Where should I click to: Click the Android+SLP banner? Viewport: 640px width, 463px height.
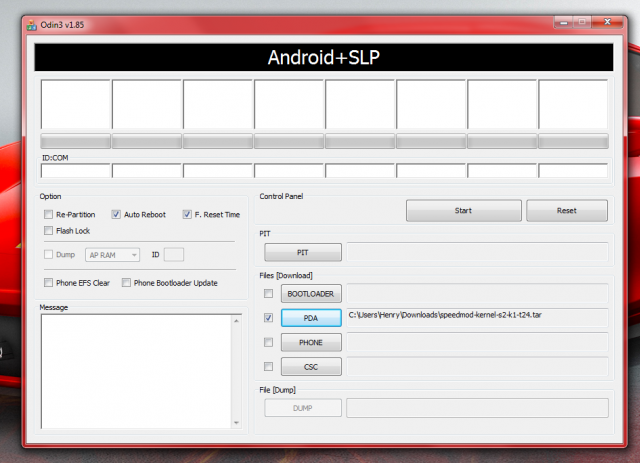(x=324, y=57)
